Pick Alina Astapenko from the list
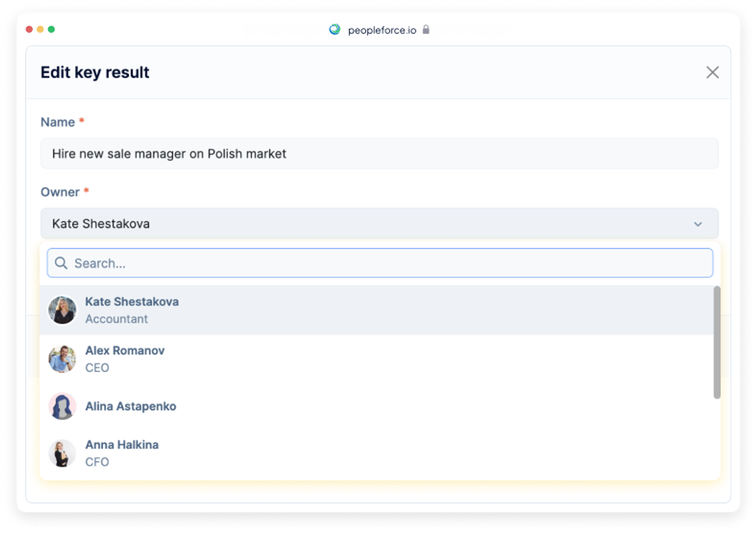This screenshot has width=756, height=533. pos(377,406)
